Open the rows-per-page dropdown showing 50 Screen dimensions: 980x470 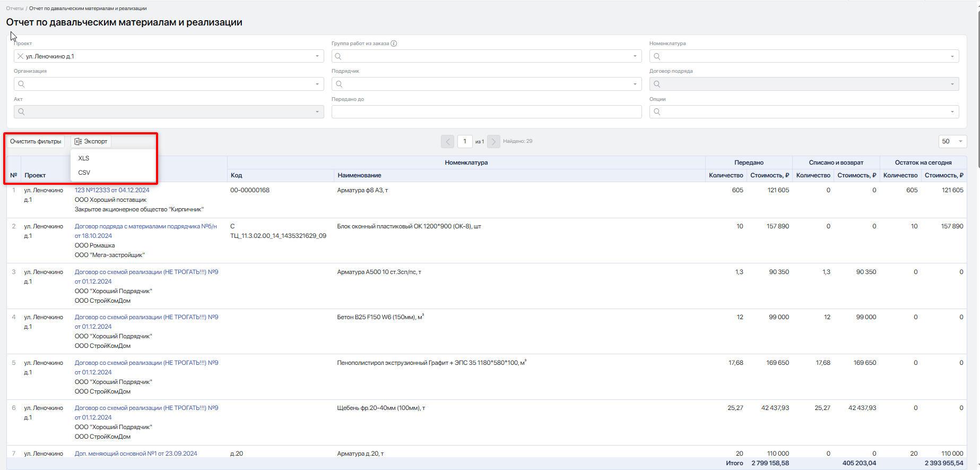952,141
